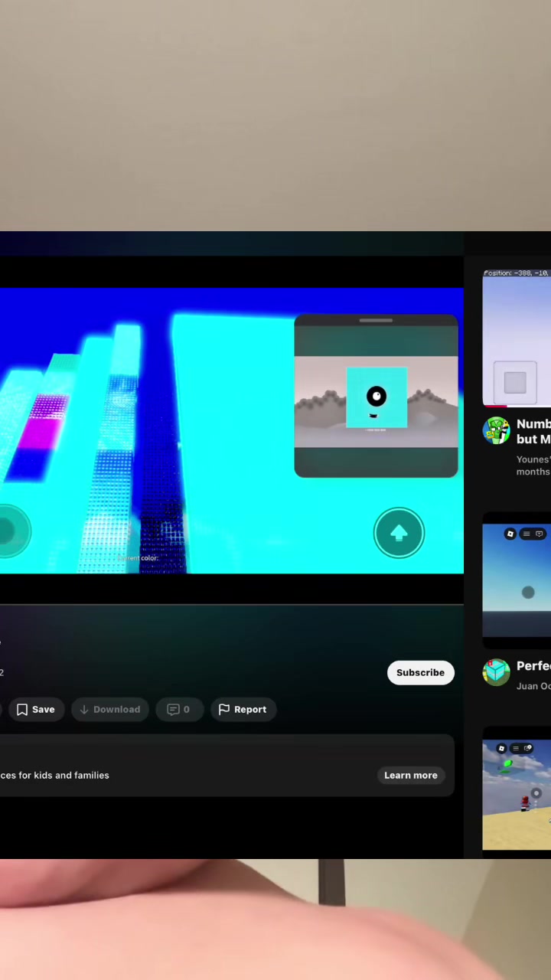Screen dimensions: 551x980
Task: Open the comments button showing 0
Action: coord(178,709)
